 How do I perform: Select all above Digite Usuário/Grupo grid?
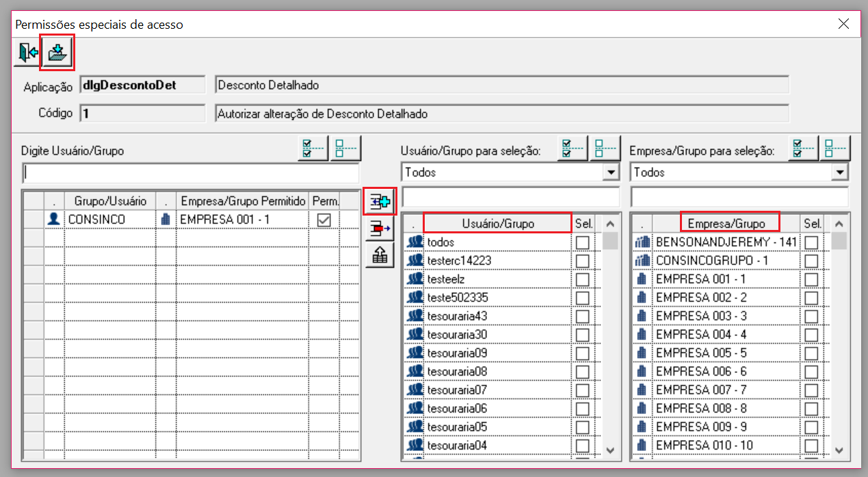(313, 149)
